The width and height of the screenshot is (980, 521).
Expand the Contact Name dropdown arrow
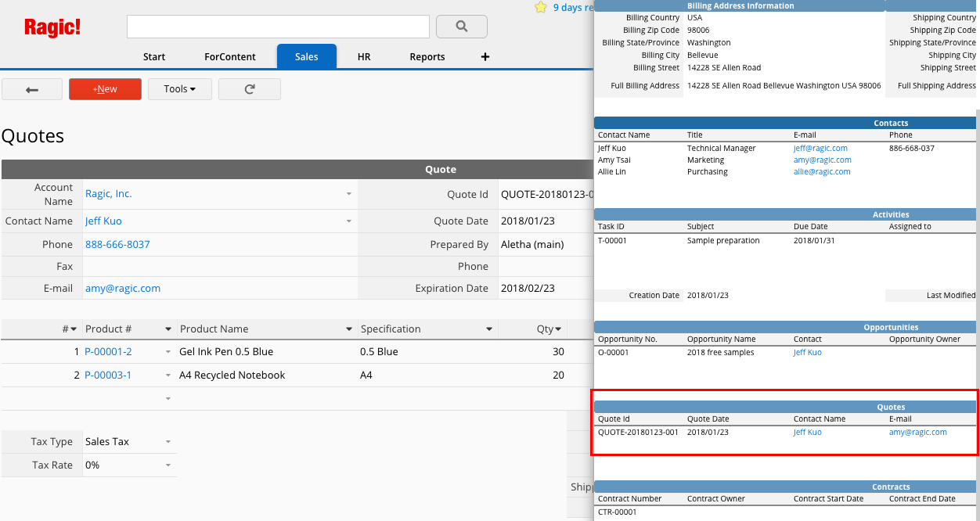click(x=349, y=221)
